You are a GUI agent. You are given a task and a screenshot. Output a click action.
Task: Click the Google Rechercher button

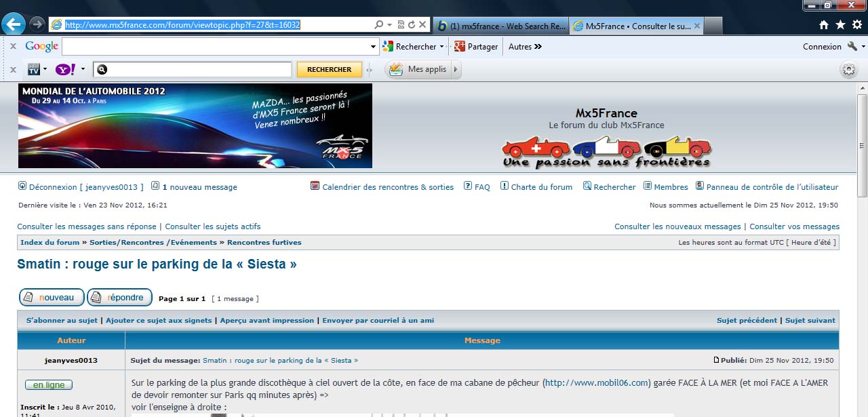point(410,47)
